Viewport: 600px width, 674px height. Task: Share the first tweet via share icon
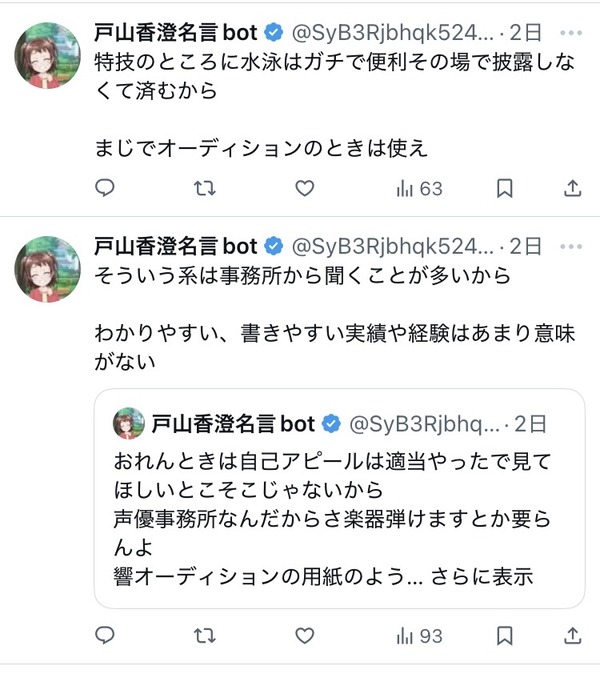pyautogui.click(x=572, y=188)
